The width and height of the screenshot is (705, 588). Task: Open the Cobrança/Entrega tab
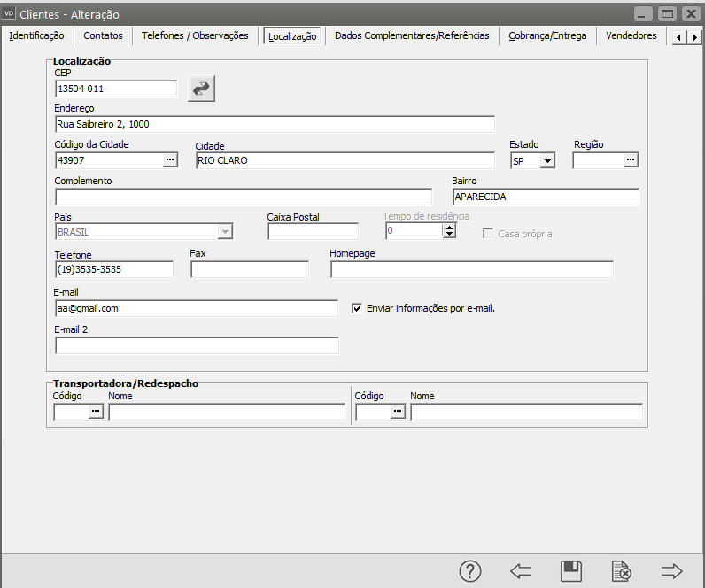(x=546, y=35)
